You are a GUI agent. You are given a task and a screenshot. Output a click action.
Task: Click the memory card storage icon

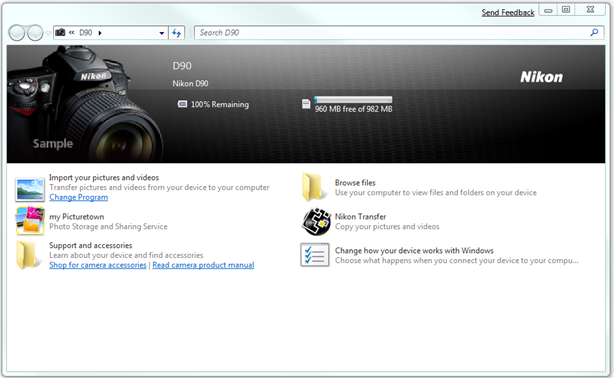(x=306, y=104)
